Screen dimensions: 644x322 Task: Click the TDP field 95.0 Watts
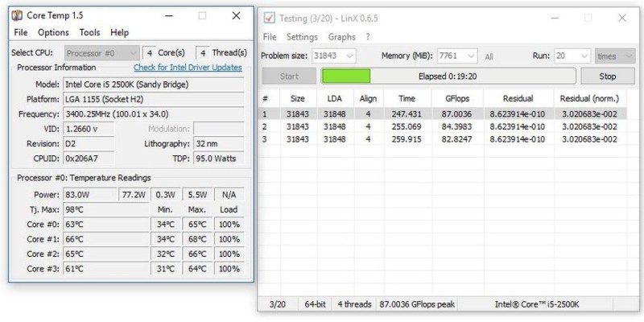click(x=219, y=159)
